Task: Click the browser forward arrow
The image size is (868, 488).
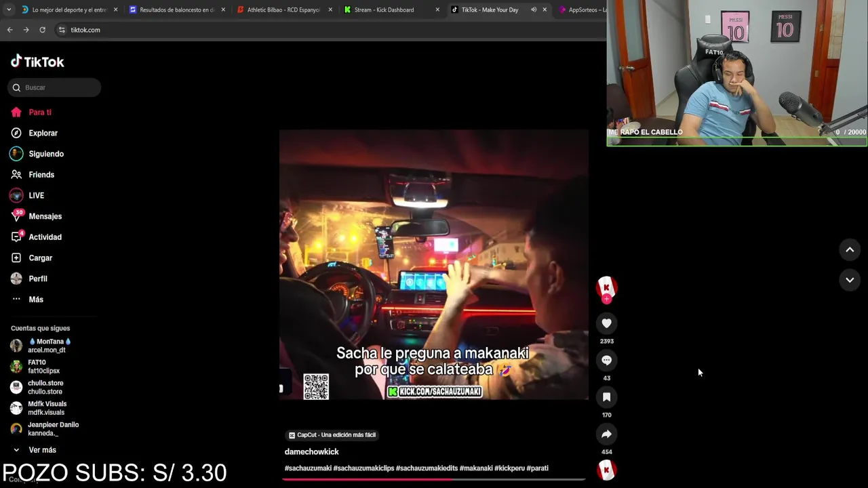Action: coord(26,30)
